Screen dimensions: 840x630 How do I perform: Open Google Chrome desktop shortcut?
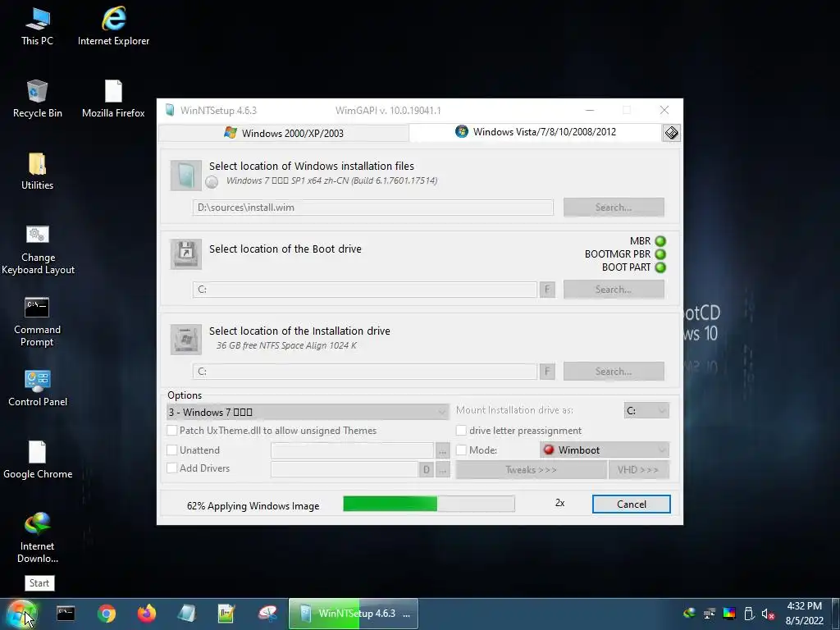(38, 460)
